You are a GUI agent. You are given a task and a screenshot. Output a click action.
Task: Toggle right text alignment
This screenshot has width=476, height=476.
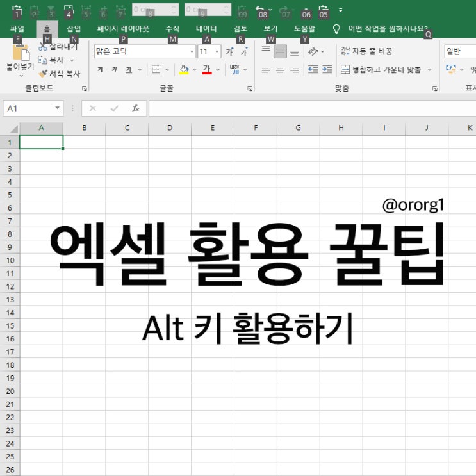[x=295, y=70]
